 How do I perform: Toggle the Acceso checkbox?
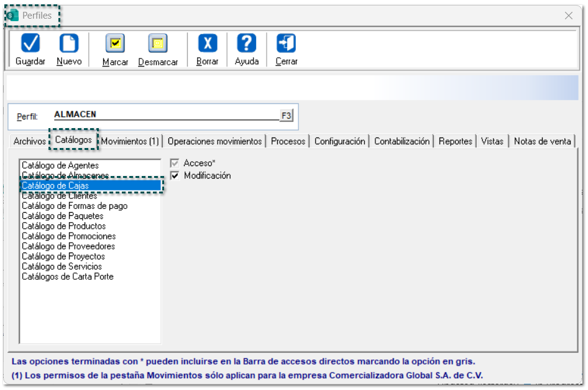click(175, 163)
